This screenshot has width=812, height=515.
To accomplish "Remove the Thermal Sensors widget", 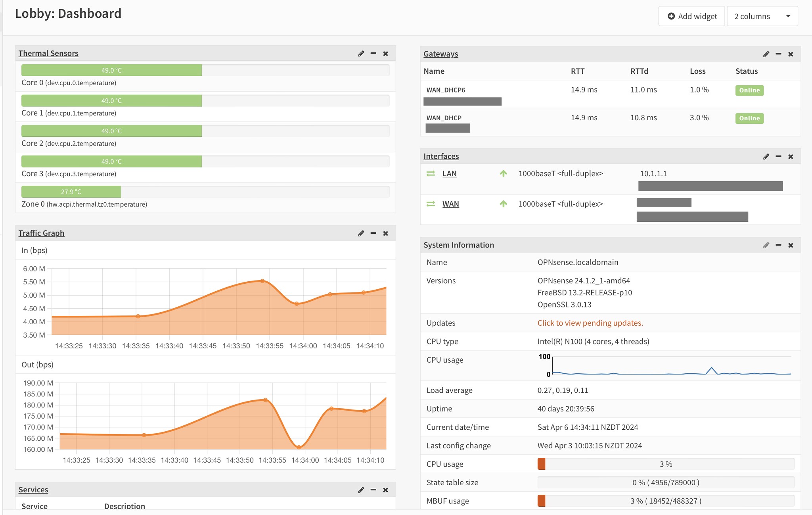I will (385, 54).
